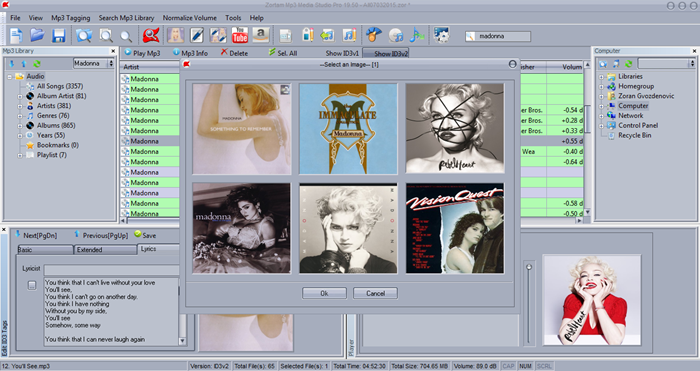Open the YouTube toolbar icon

[x=240, y=35]
